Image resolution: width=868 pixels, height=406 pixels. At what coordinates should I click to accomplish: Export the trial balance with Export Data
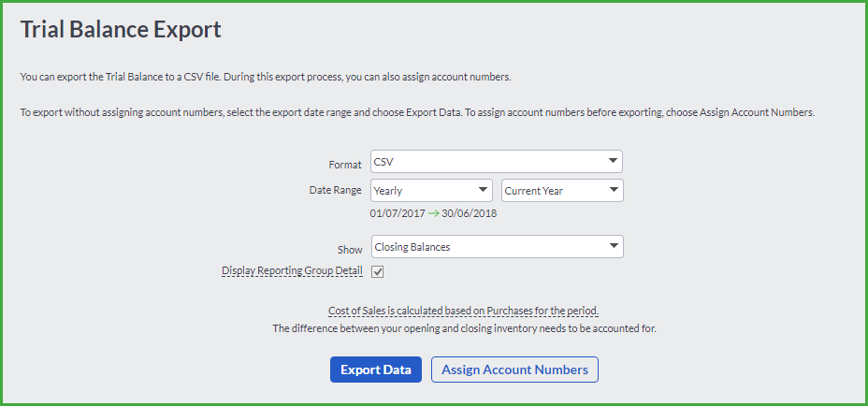click(x=376, y=370)
